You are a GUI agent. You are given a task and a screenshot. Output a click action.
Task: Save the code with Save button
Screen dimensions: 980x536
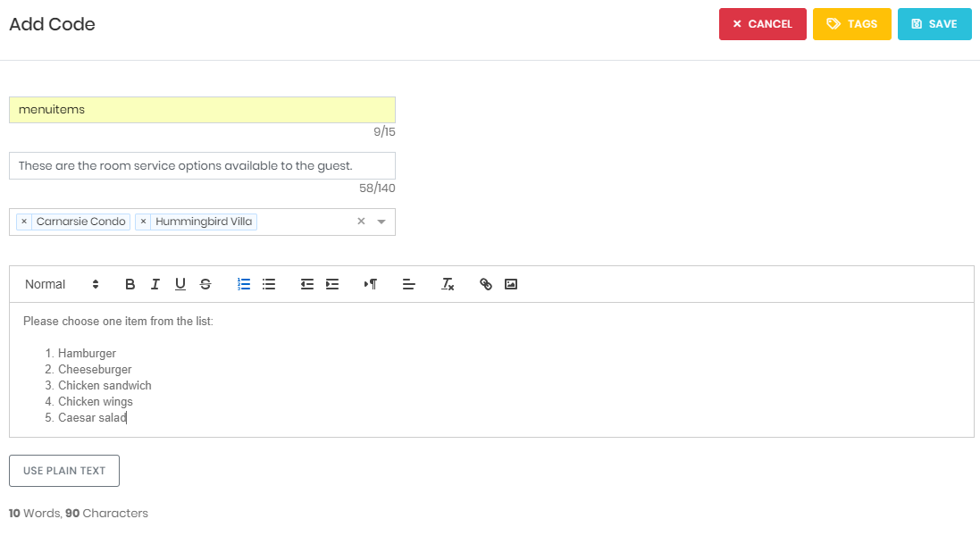(x=934, y=24)
